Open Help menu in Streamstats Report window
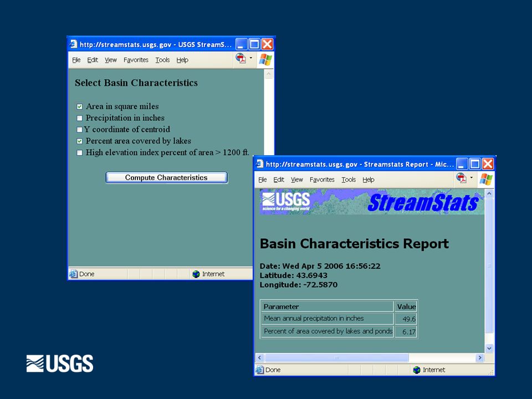This screenshot has height=399, width=532. (369, 180)
